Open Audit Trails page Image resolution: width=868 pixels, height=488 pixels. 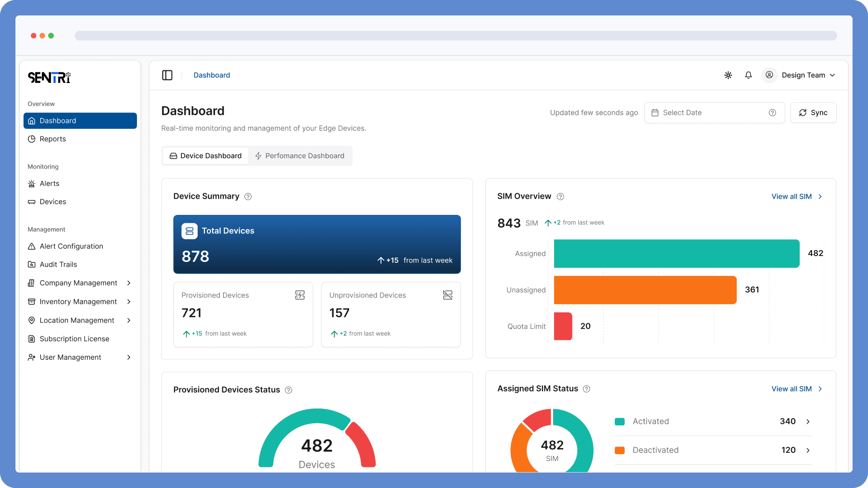pos(80,265)
